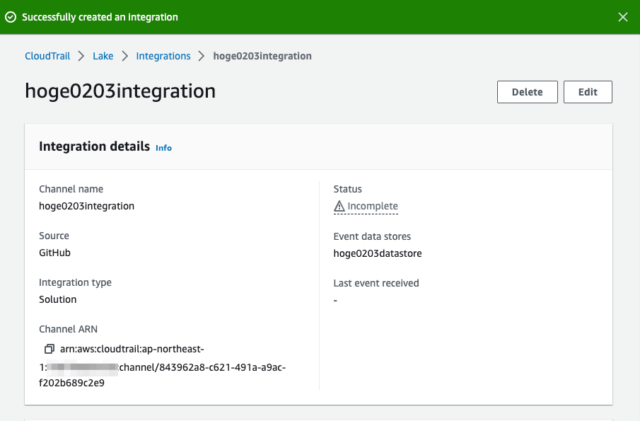
Task: Click the Integration details heading
Action: pyautogui.click(x=94, y=146)
